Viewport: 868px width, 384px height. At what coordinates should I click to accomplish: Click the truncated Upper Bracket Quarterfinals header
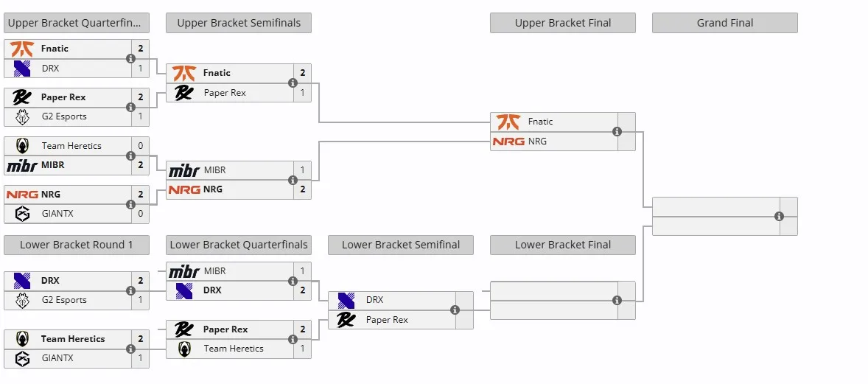coord(77,23)
